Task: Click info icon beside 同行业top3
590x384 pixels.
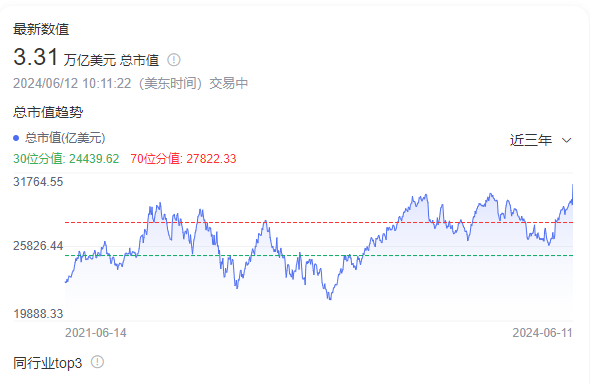Action: click(x=97, y=362)
